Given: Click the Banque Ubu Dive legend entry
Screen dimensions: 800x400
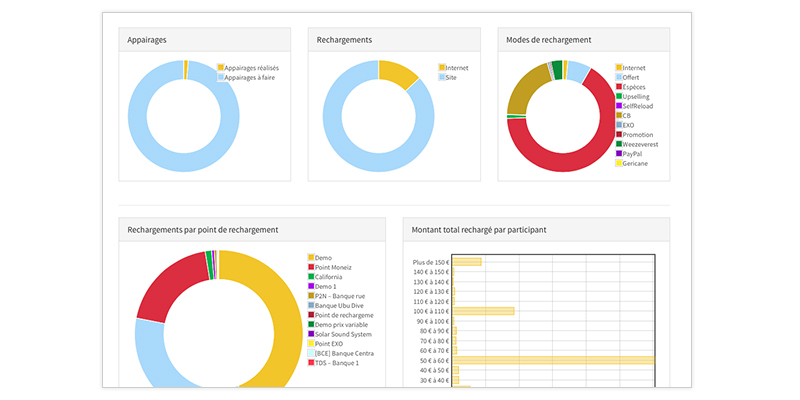Looking at the screenshot, I should 336,306.
